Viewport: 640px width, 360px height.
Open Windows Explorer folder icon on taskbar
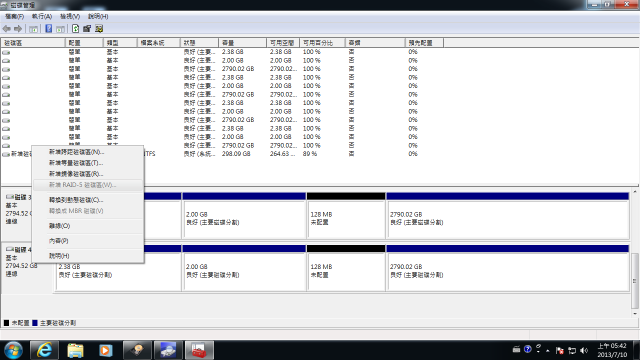pyautogui.click(x=75, y=350)
